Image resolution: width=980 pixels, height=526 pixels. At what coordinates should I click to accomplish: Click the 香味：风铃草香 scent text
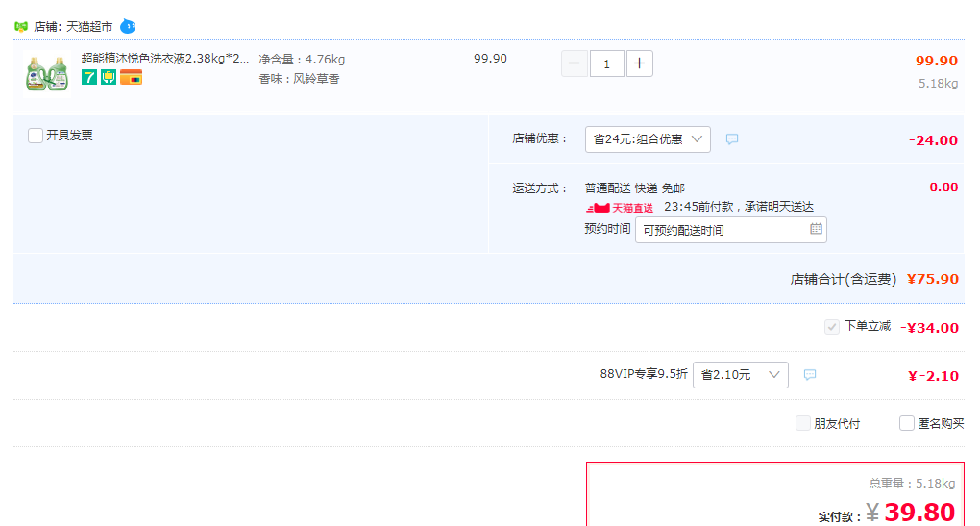coord(300,79)
